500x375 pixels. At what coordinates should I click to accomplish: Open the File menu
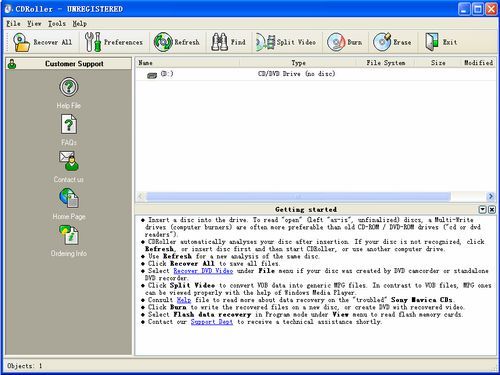(14, 24)
